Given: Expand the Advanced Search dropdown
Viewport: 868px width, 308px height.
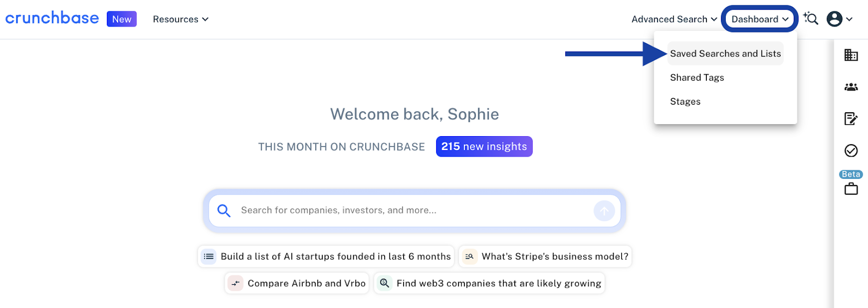Looking at the screenshot, I should [x=674, y=19].
